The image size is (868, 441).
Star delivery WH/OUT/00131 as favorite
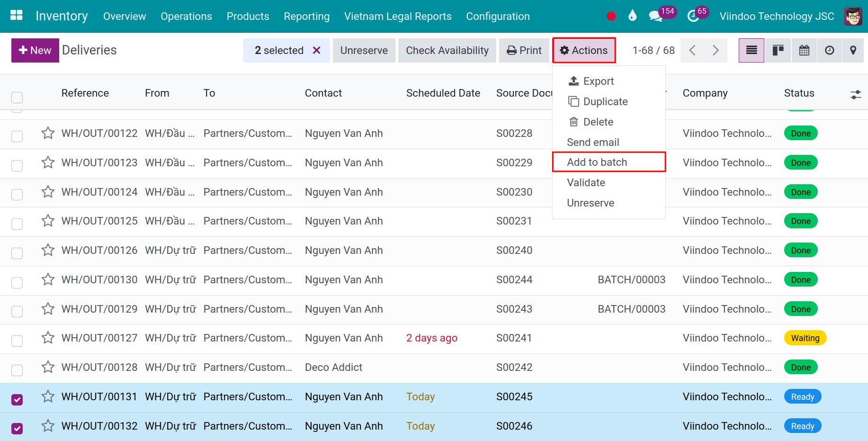(48, 396)
